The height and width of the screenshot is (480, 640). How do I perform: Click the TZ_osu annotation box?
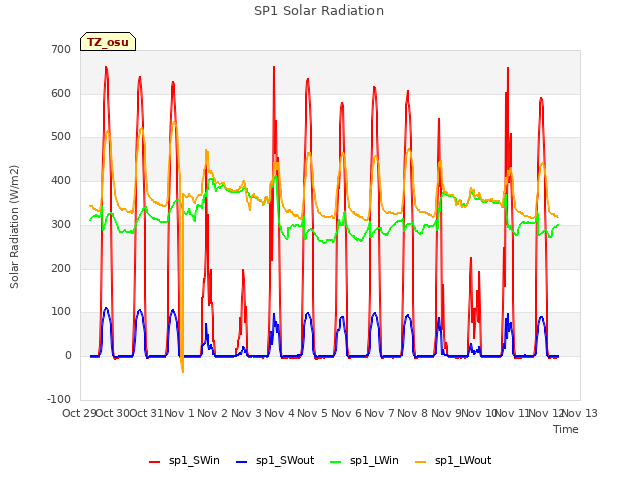[108, 42]
